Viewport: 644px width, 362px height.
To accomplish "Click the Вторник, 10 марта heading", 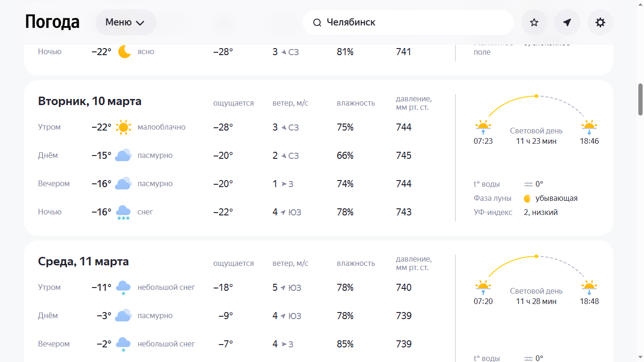I will click(x=90, y=101).
